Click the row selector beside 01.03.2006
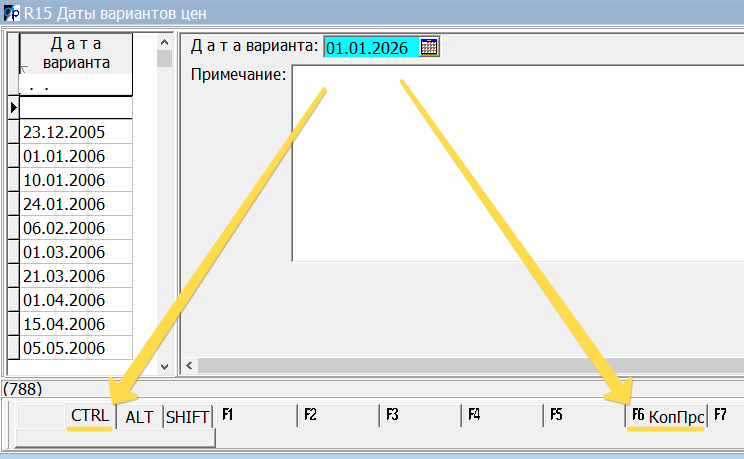Screen dimensions: 744x459 (x=13, y=252)
